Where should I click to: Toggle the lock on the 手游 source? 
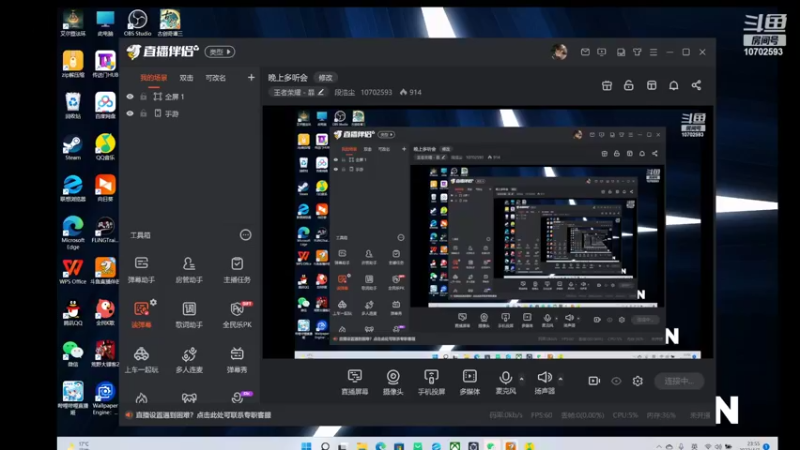tap(143, 113)
